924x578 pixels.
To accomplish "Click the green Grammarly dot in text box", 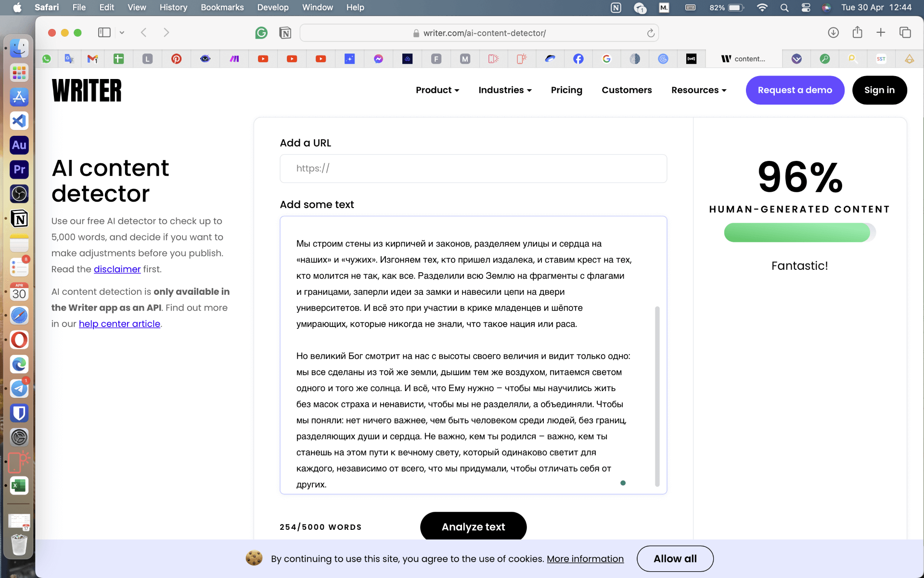I will pyautogui.click(x=623, y=483).
